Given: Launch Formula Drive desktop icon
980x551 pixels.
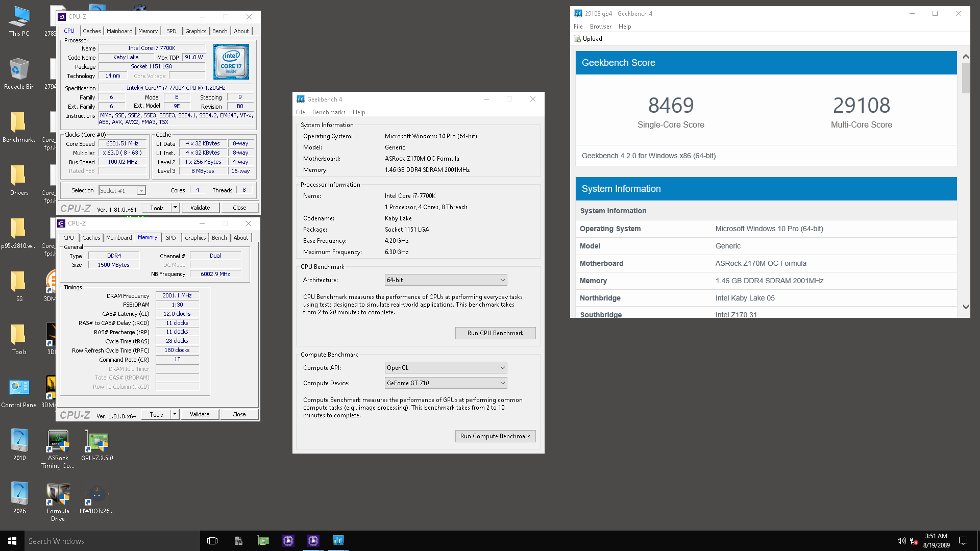Looking at the screenshot, I should coord(58,502).
